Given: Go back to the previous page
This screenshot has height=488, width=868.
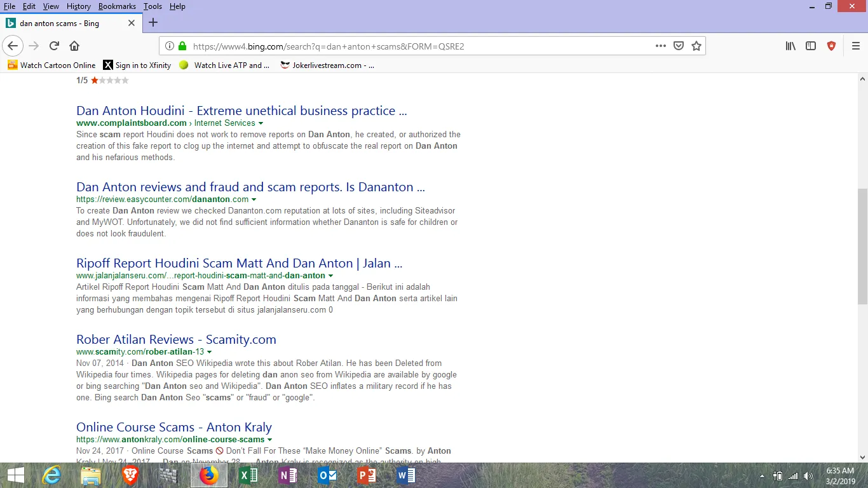Looking at the screenshot, I should (13, 46).
